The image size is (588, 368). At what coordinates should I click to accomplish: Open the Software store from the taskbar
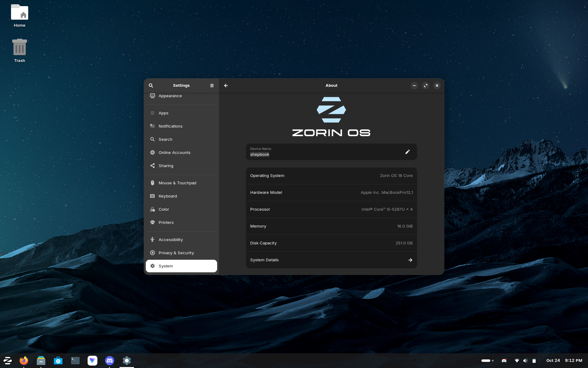pyautogui.click(x=58, y=361)
